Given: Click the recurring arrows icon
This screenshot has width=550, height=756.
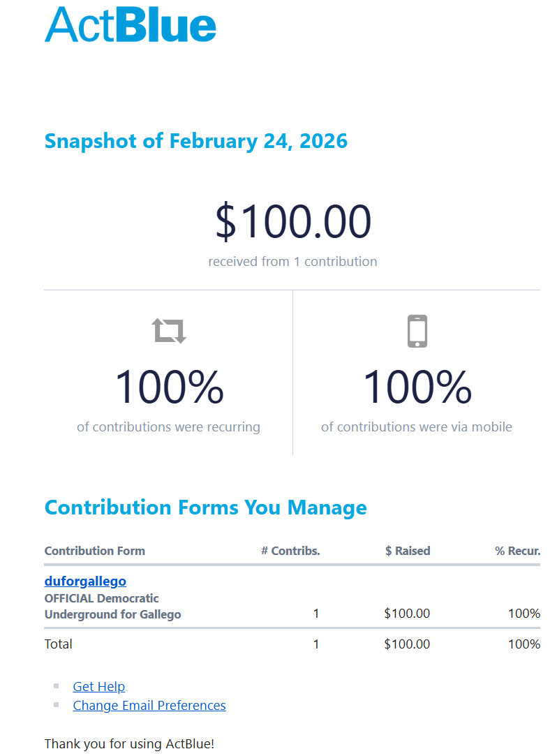Looking at the screenshot, I should click(170, 330).
